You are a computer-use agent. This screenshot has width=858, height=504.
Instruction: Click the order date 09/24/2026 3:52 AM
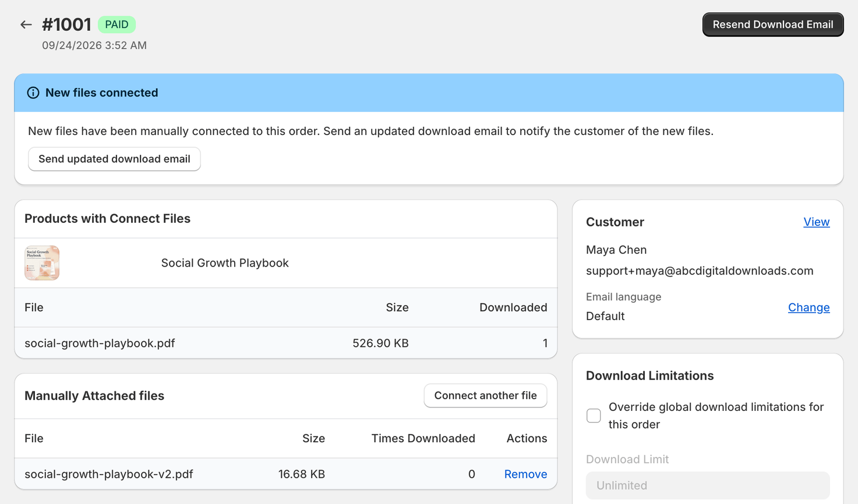coord(94,45)
